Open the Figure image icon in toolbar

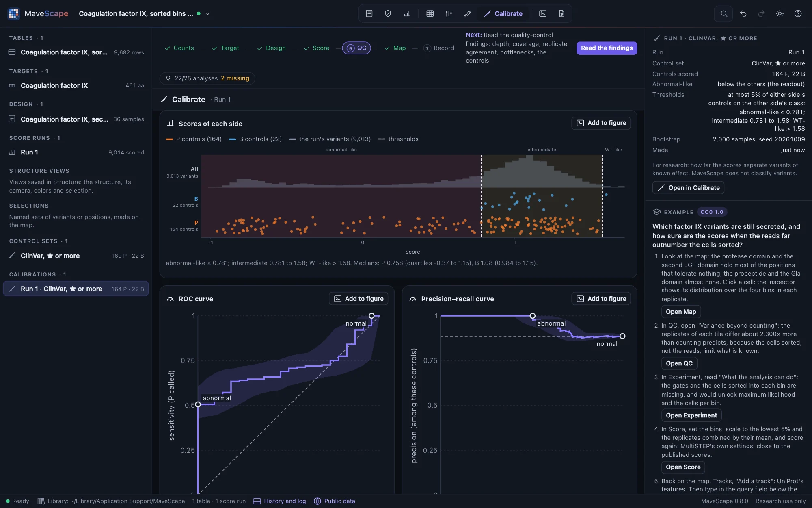click(x=543, y=13)
